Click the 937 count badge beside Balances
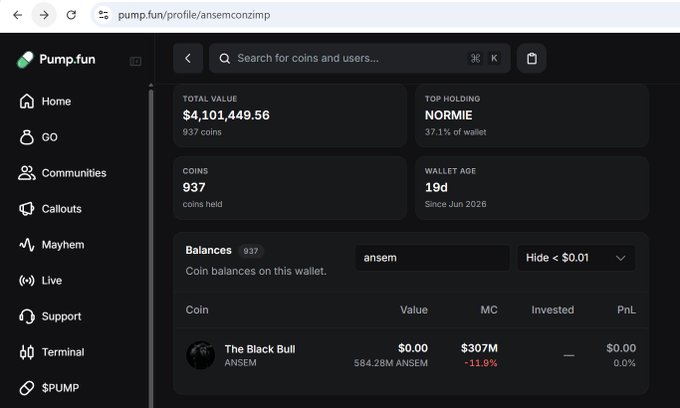 point(251,251)
